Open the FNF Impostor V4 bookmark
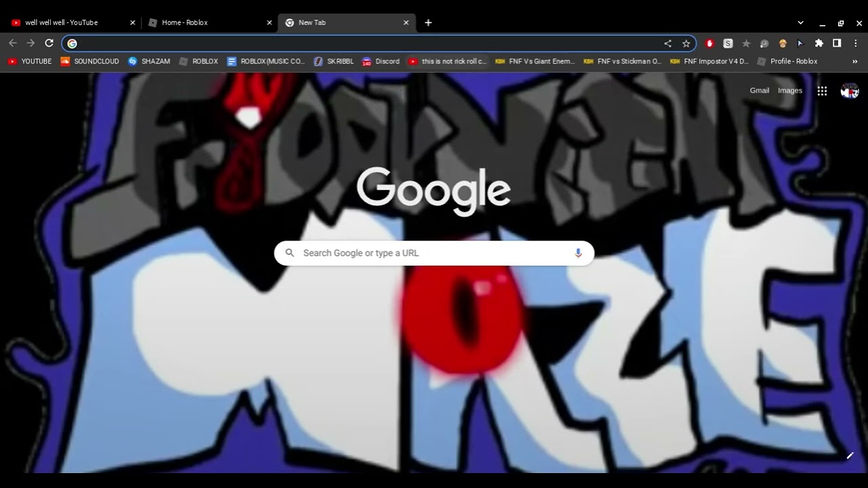 709,61
